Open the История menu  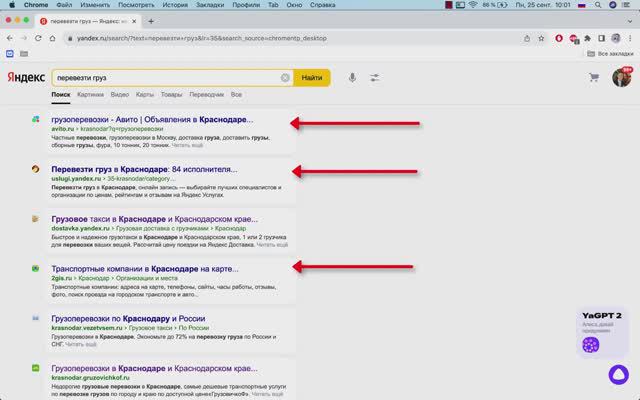click(175, 5)
